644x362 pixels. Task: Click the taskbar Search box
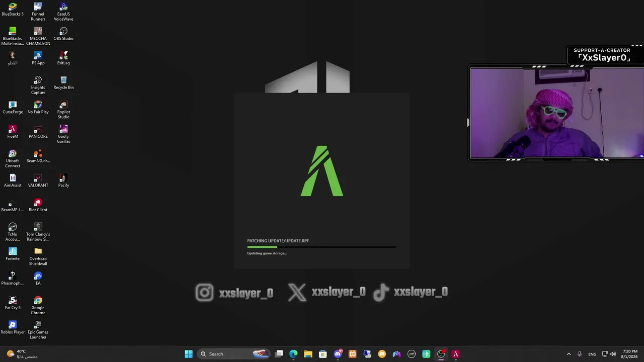234,354
